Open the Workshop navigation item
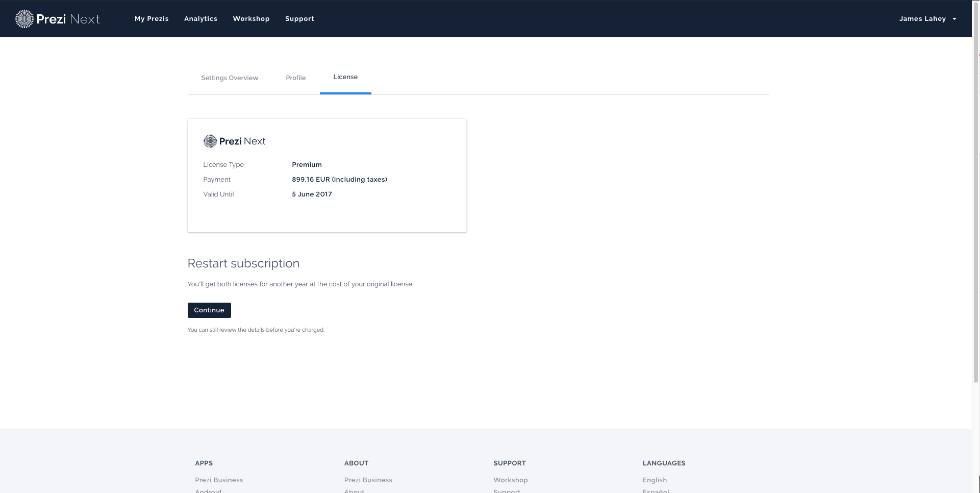 click(251, 19)
